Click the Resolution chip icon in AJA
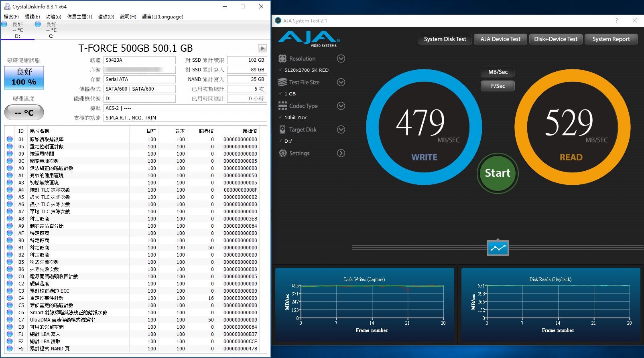 (282, 59)
